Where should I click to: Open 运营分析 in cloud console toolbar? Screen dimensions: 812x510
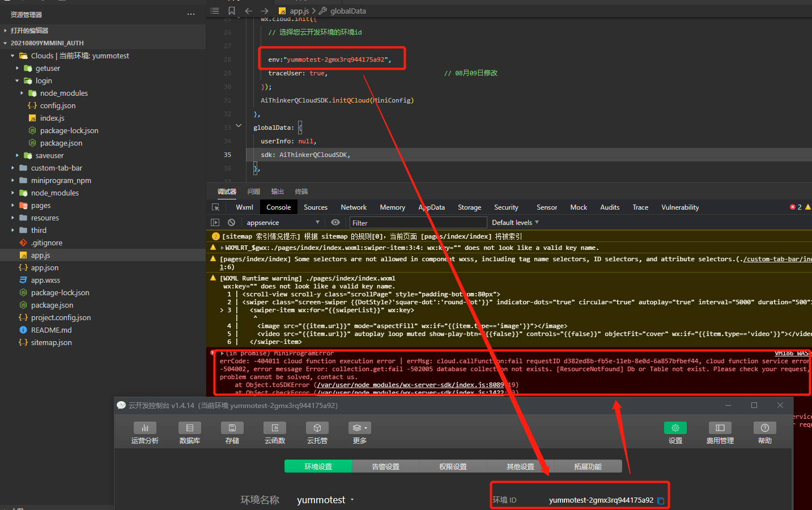[145, 433]
